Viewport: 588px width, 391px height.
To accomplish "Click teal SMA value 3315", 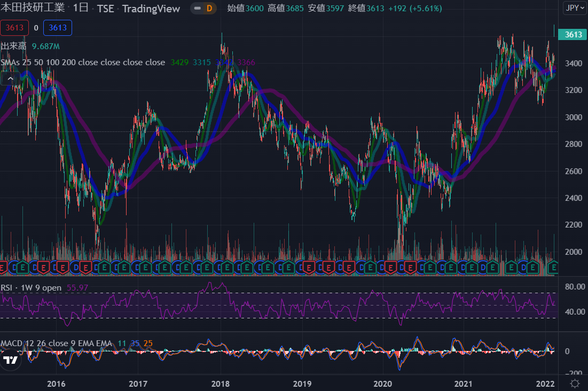I will [x=202, y=62].
